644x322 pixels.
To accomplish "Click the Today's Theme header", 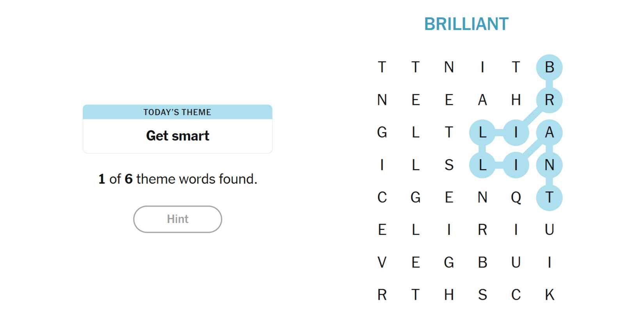I will click(x=178, y=112).
